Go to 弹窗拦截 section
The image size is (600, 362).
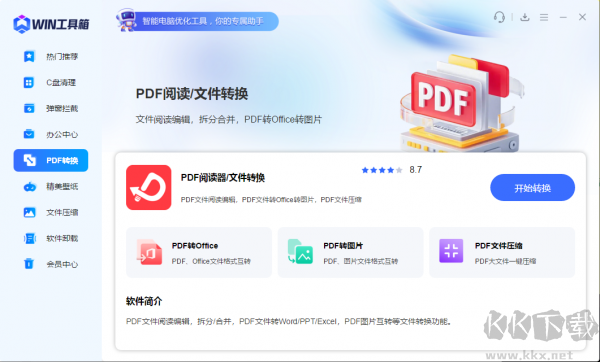(x=62, y=109)
